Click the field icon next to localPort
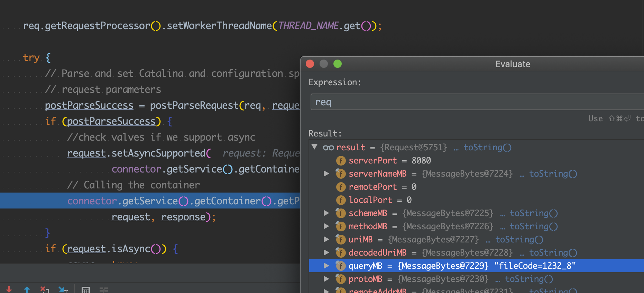The image size is (644, 293). [x=341, y=200]
